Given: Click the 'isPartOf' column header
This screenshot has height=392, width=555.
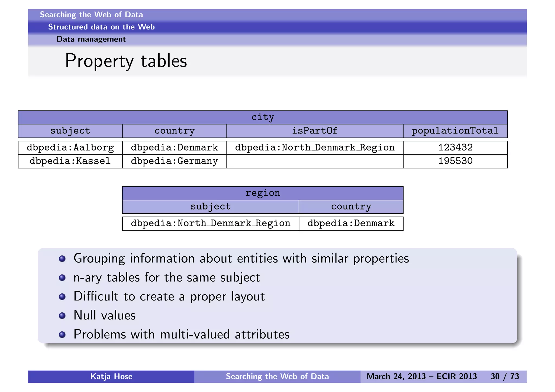Looking at the screenshot, I should click(x=315, y=131).
